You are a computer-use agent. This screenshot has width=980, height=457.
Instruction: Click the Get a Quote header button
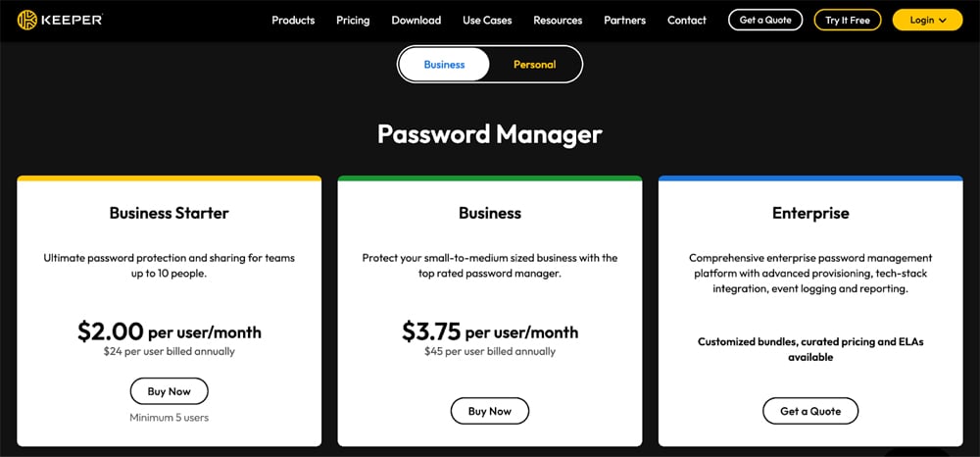tap(765, 21)
